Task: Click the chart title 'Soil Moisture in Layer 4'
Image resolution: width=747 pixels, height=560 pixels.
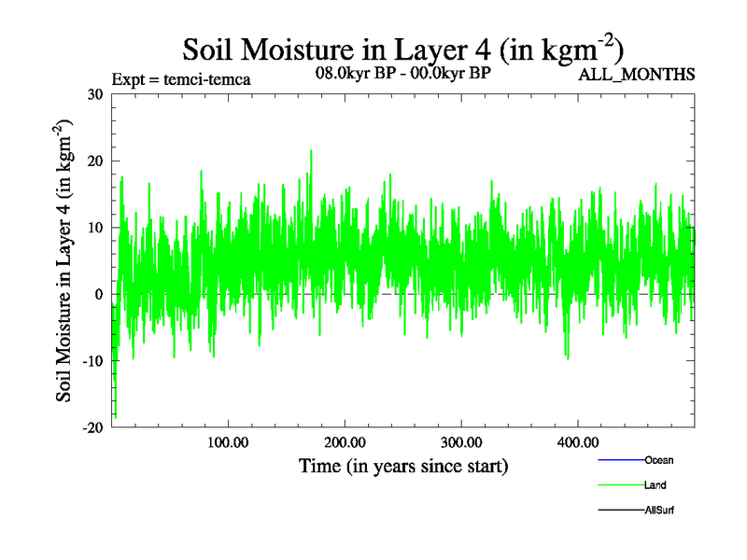Action: click(x=402, y=48)
